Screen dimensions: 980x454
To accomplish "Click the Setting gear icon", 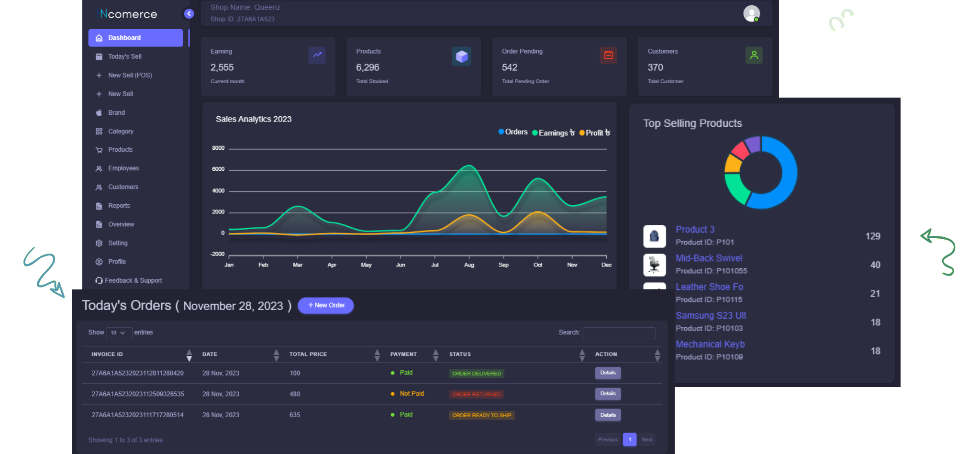I will 99,243.
